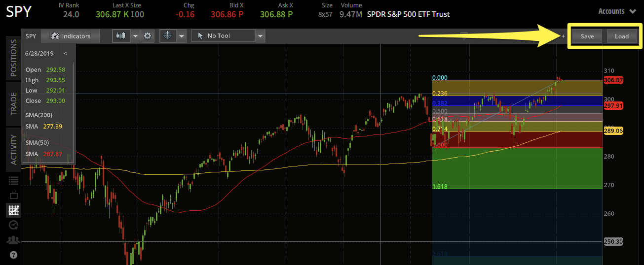
Task: Expand the crosshair options dropdown arrow
Action: 182,36
